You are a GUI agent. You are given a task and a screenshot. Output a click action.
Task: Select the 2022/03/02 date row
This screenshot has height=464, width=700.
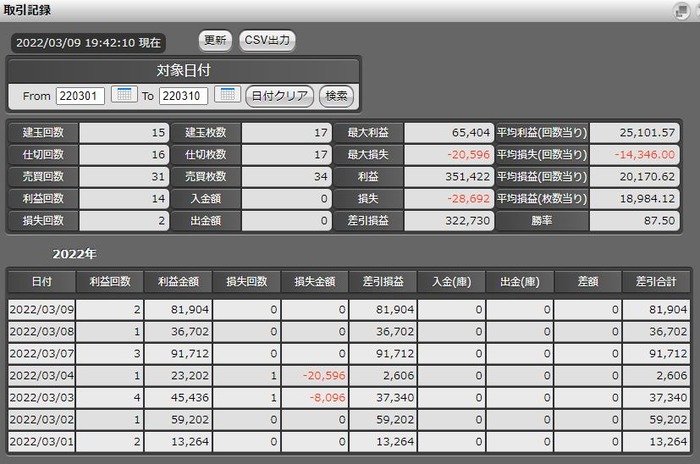coord(349,419)
